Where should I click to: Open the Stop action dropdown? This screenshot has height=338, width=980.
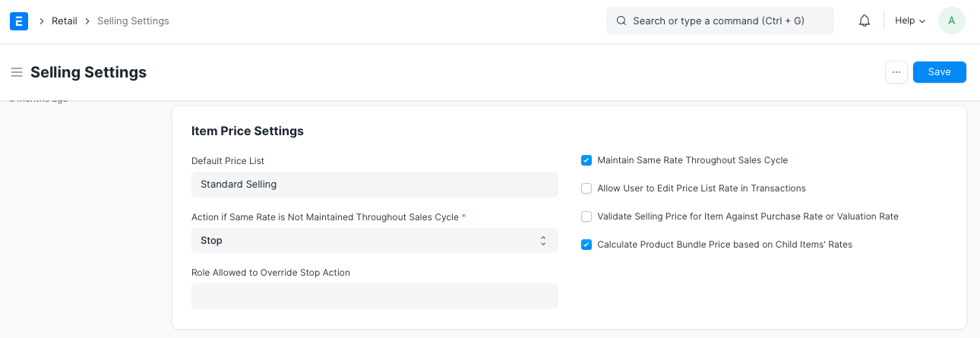click(x=375, y=240)
